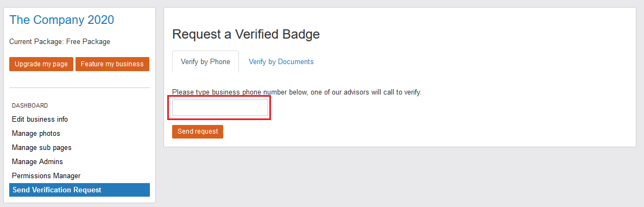
Task: Navigate to Manage Admins
Action: tap(37, 162)
